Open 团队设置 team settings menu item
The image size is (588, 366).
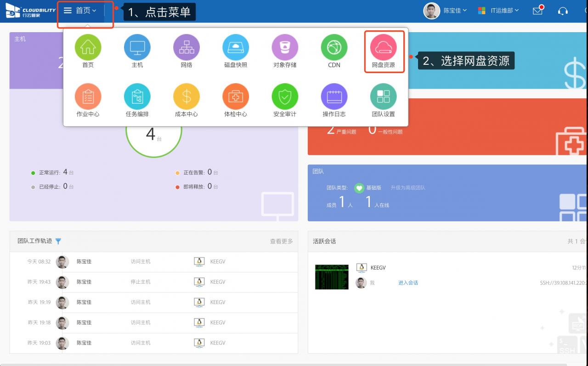pyautogui.click(x=383, y=96)
